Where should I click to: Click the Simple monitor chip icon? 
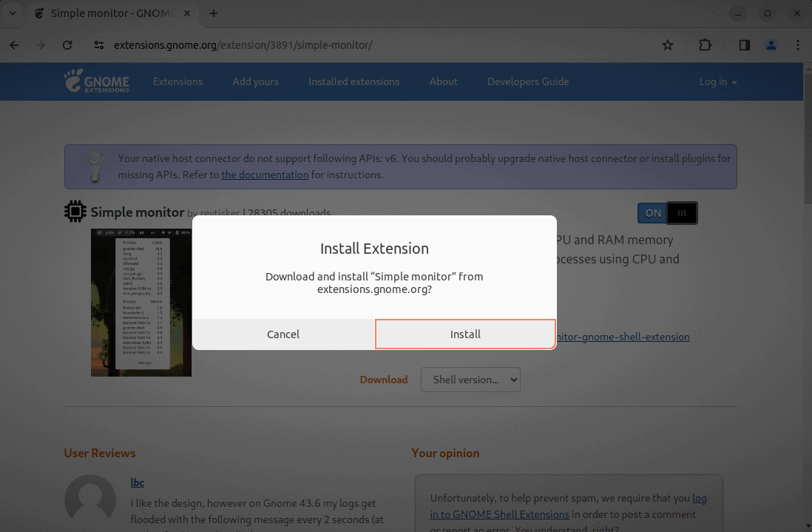(75, 212)
